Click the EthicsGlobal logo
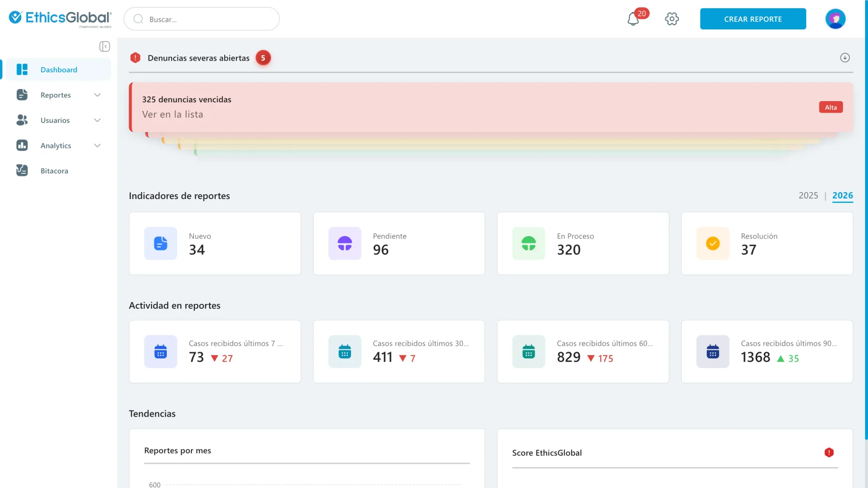The width and height of the screenshot is (868, 488). tap(60, 19)
